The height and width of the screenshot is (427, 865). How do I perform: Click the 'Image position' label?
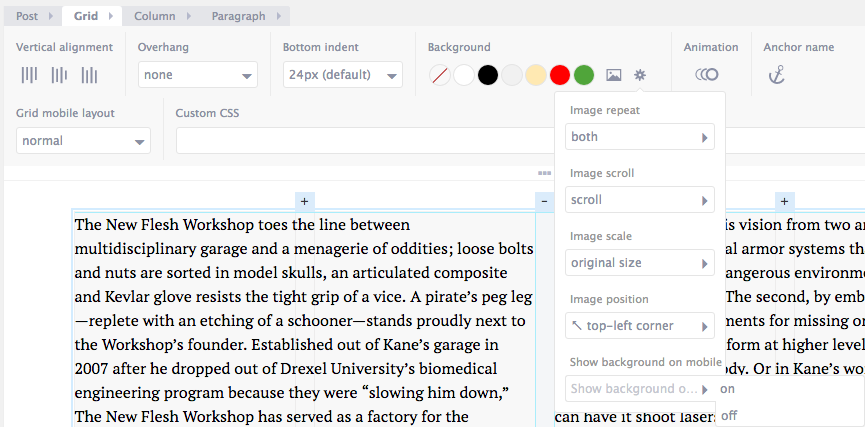609,299
